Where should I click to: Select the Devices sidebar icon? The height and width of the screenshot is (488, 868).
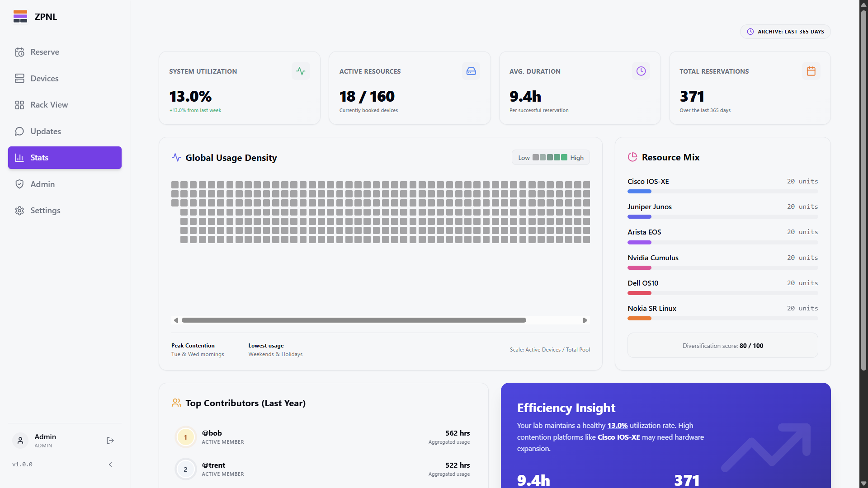20,78
